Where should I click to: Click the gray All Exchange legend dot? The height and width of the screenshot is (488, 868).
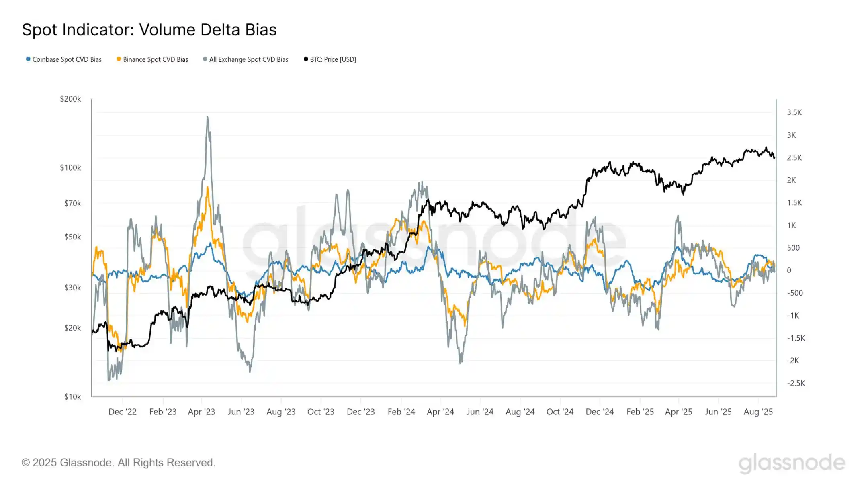[x=205, y=59]
